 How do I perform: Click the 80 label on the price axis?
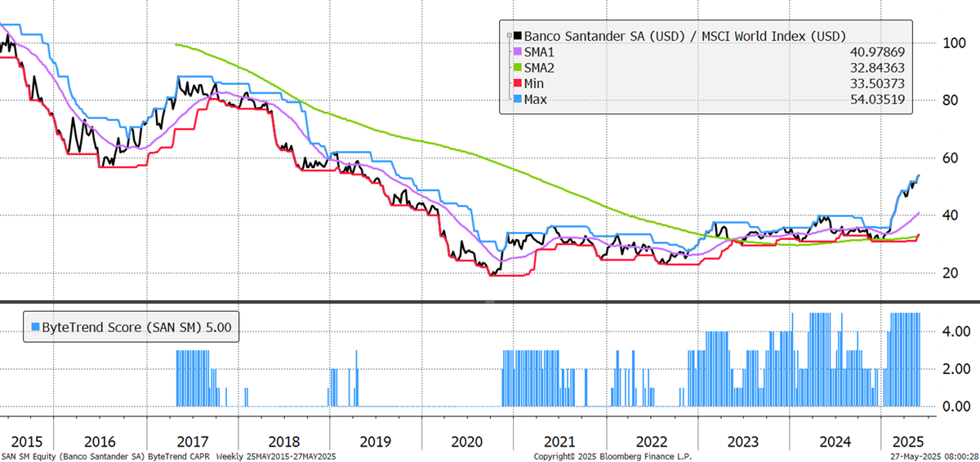950,100
